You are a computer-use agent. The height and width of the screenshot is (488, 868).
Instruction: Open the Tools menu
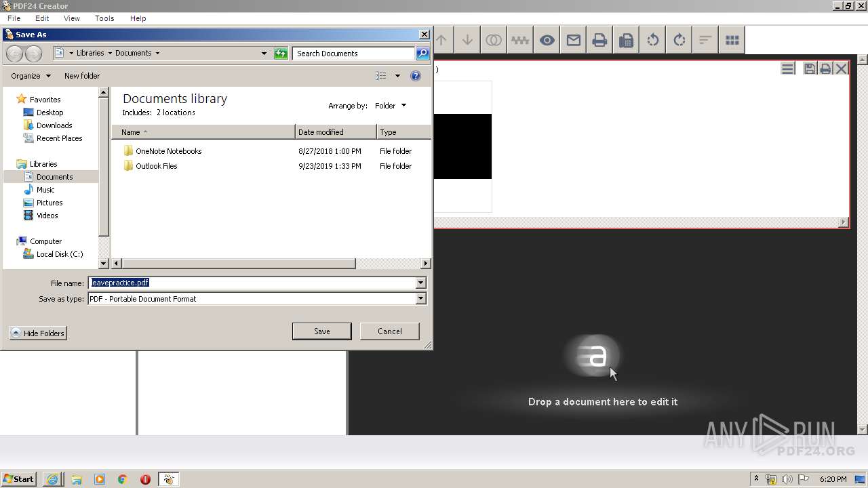(104, 18)
